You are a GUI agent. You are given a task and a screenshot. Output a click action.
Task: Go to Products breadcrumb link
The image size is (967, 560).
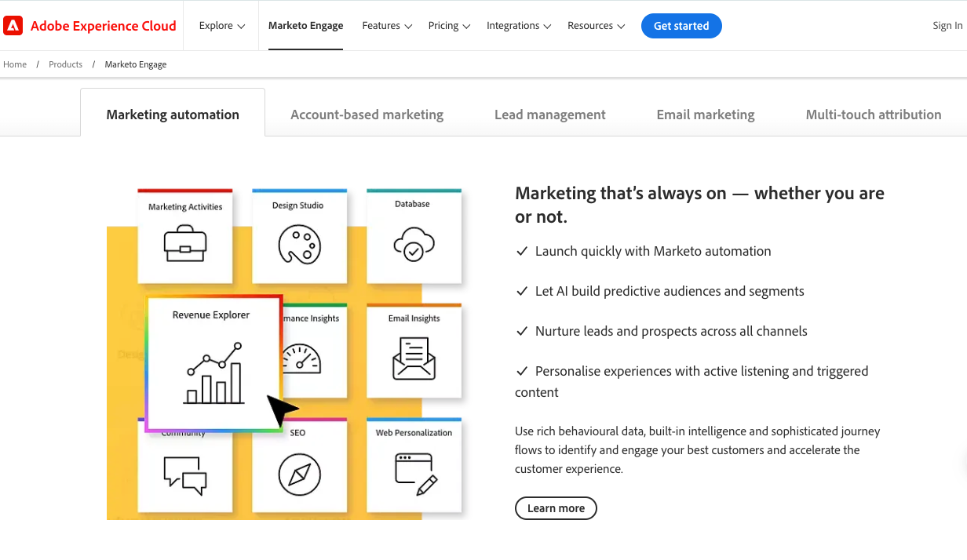click(x=65, y=64)
